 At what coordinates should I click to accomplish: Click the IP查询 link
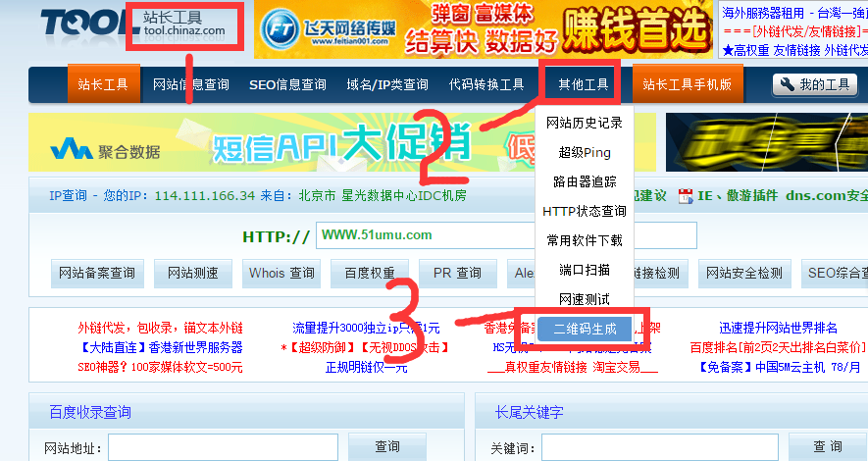[68, 195]
